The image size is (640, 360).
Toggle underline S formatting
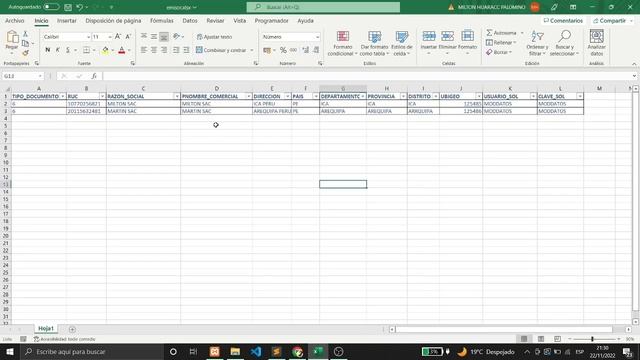click(x=68, y=50)
